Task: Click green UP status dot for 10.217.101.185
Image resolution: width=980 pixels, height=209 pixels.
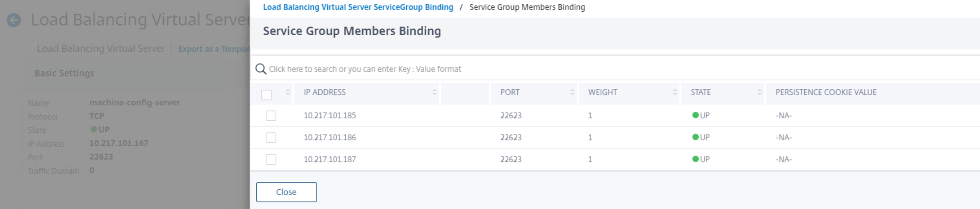Action: (x=695, y=115)
